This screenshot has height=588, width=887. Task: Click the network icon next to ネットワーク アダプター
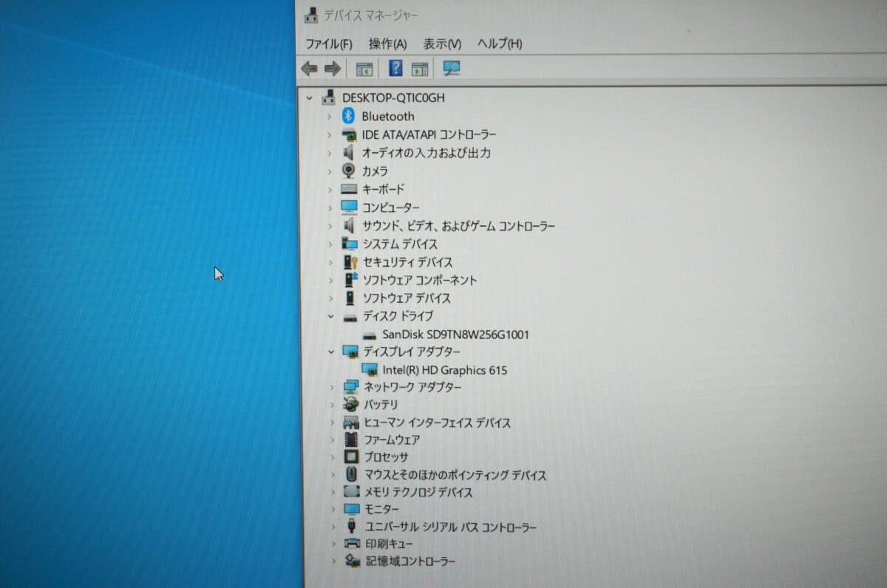click(x=351, y=387)
